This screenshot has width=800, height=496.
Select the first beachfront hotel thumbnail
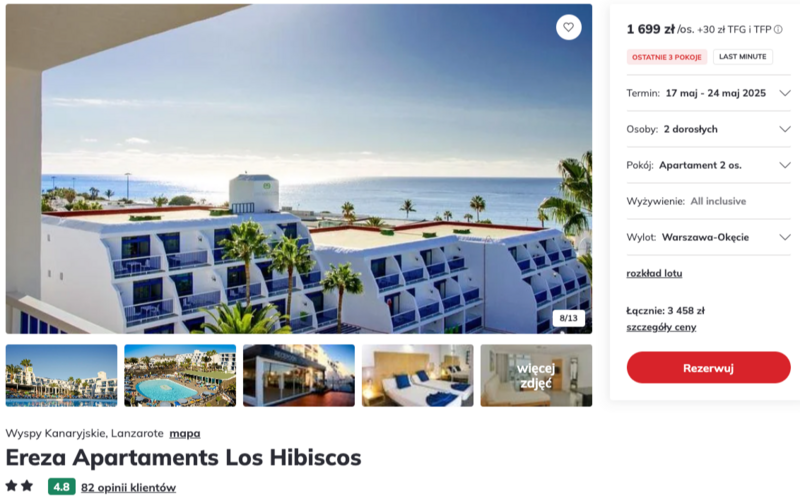tap(61, 375)
